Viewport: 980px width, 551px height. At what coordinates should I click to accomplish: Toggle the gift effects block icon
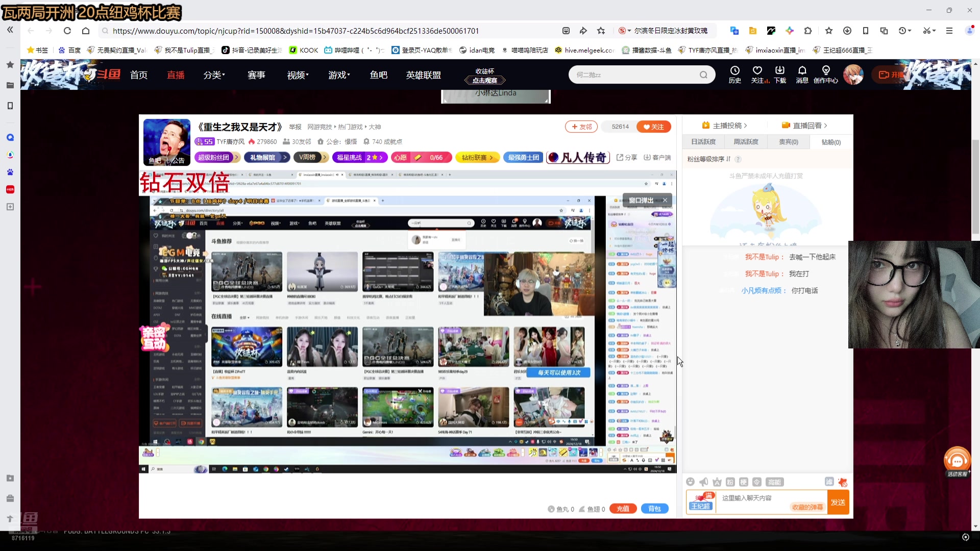pos(843,482)
